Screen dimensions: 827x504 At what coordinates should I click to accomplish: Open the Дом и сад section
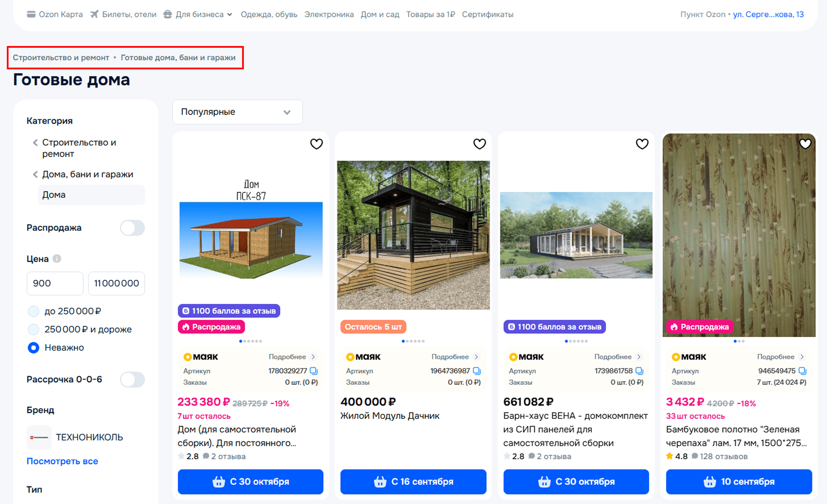click(x=380, y=14)
